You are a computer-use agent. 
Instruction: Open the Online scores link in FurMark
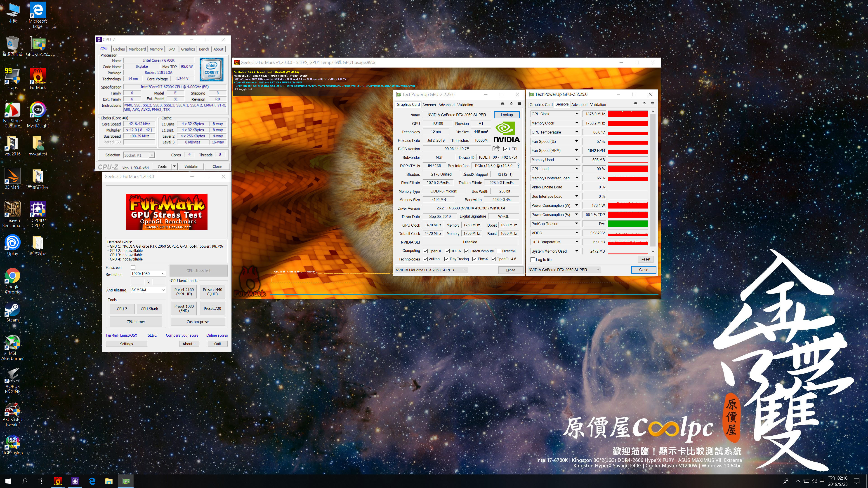pos(217,335)
